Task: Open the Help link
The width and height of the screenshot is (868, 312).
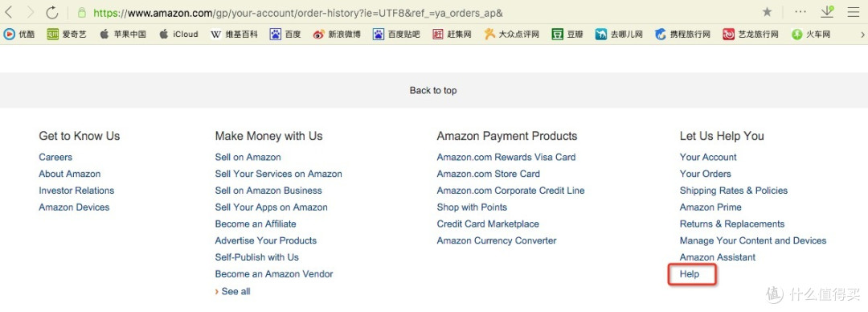Action: click(690, 273)
